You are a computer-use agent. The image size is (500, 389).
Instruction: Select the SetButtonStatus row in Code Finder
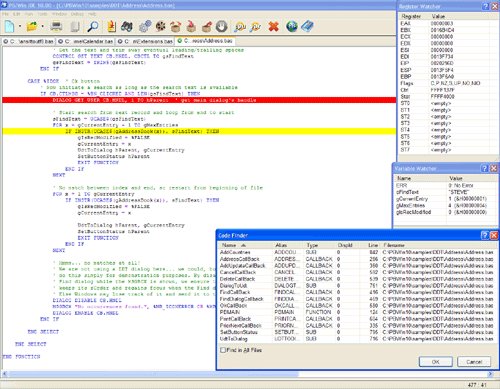(356, 332)
